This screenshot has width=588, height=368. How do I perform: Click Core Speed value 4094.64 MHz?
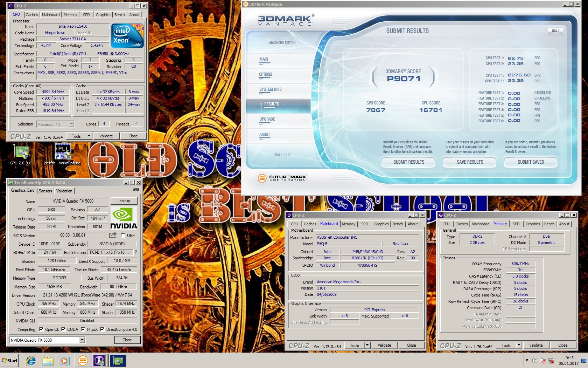pyautogui.click(x=53, y=92)
